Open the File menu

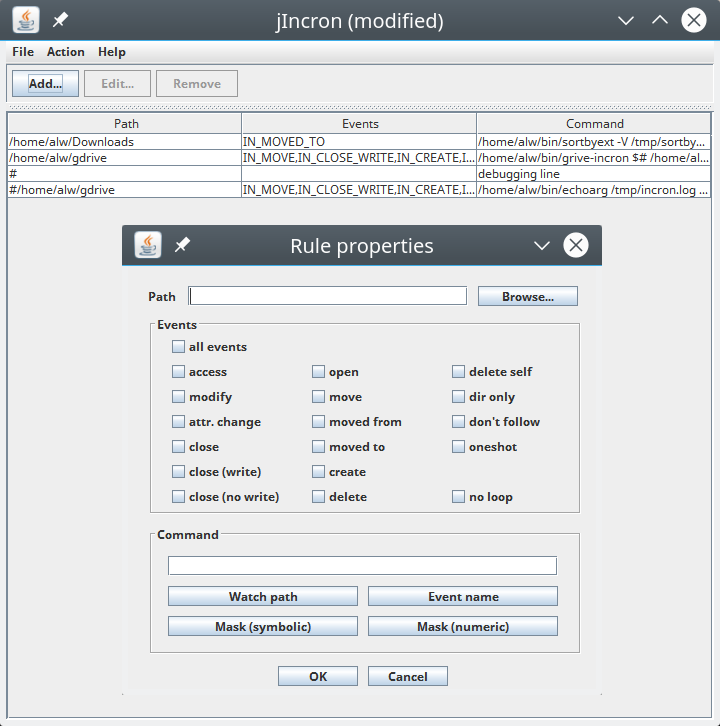[23, 52]
